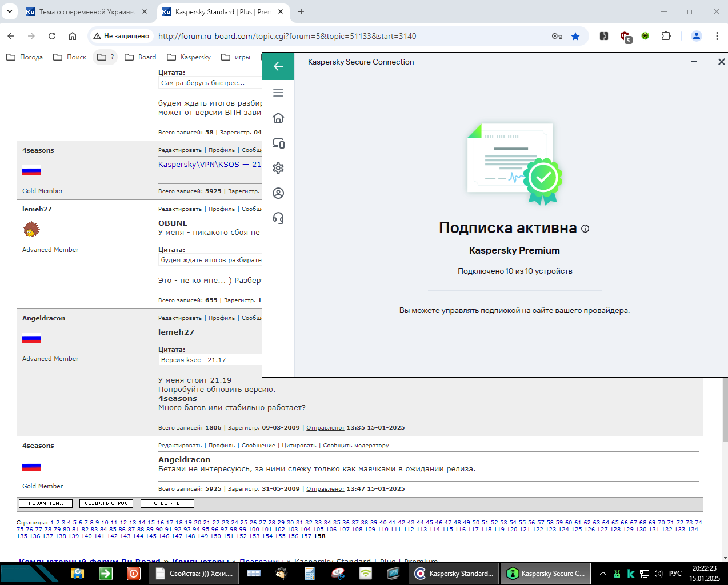Image resolution: width=728 pixels, height=585 pixels.
Task: Click Отправлено link dated 13:35 15-01-2025
Action: pos(325,427)
